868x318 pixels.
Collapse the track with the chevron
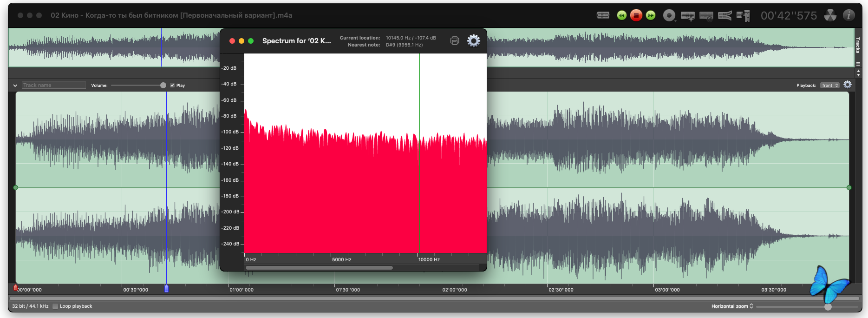pyautogui.click(x=15, y=86)
